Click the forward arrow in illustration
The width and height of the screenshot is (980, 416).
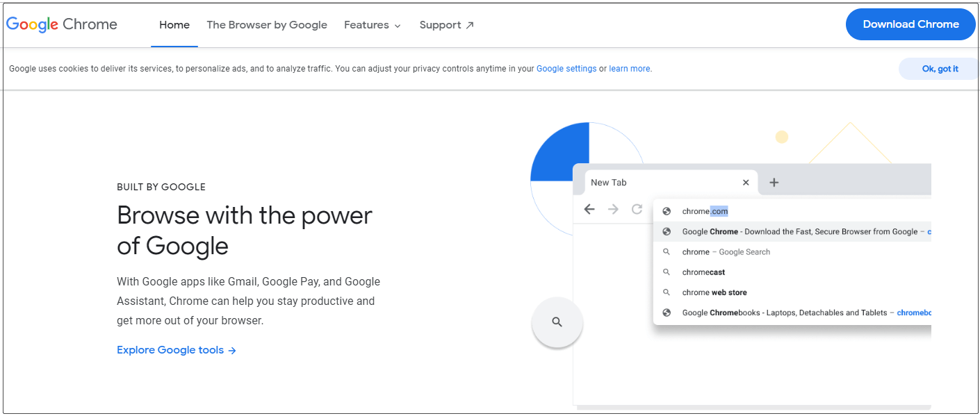[613, 209]
